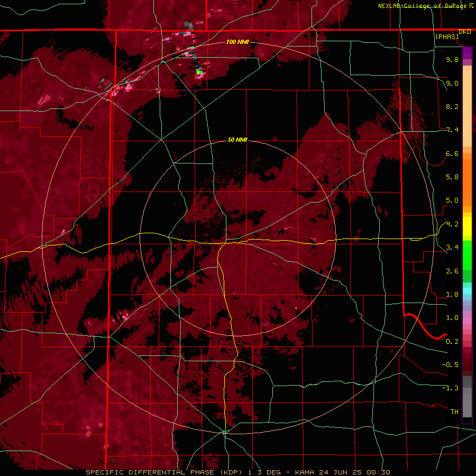Click the 9.8 value on color scale
The width and height of the screenshot is (476, 476).
452,59
